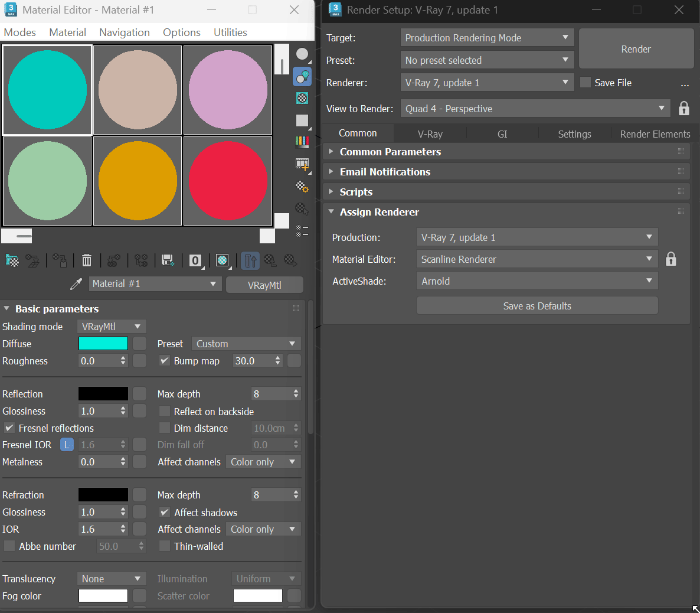The image size is (700, 613).
Task: Open Material Editor Options gear icon
Action: point(302,187)
